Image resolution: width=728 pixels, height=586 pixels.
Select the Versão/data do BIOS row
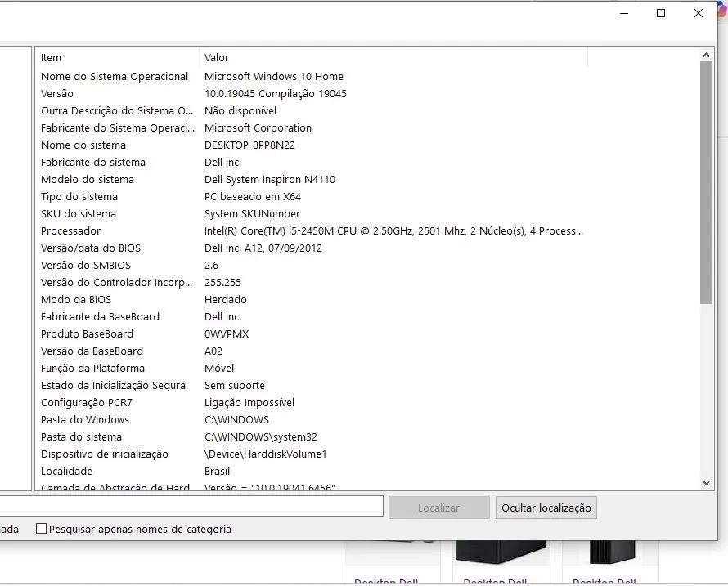pos(311,248)
